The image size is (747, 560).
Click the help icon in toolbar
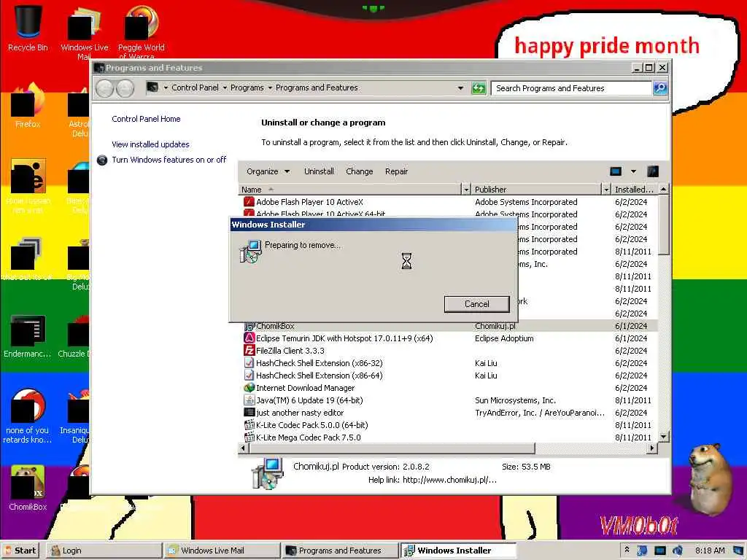click(x=653, y=171)
